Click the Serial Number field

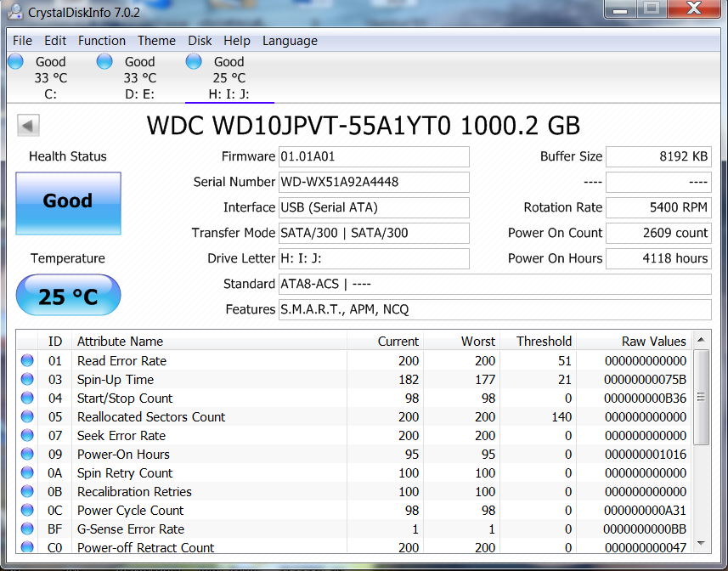pyautogui.click(x=374, y=182)
